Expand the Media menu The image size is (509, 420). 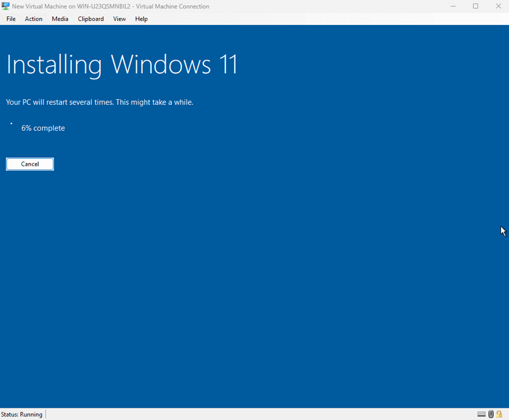click(60, 19)
